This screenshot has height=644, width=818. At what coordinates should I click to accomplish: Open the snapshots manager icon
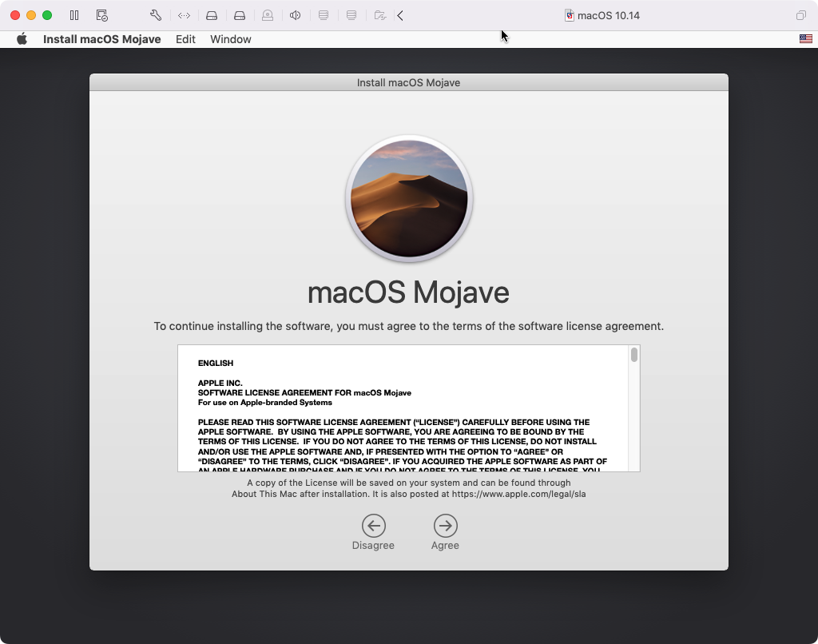tap(102, 15)
